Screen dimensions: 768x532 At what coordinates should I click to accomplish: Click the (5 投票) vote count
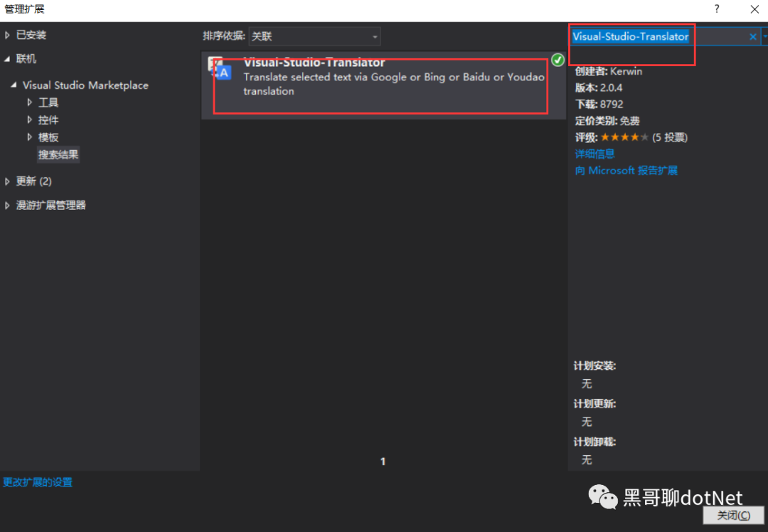click(x=670, y=137)
